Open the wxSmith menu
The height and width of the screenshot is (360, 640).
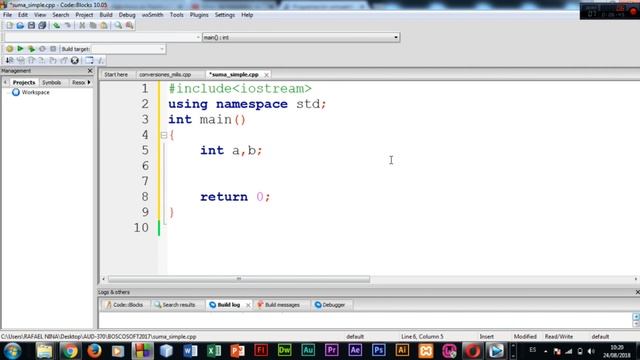[152, 15]
